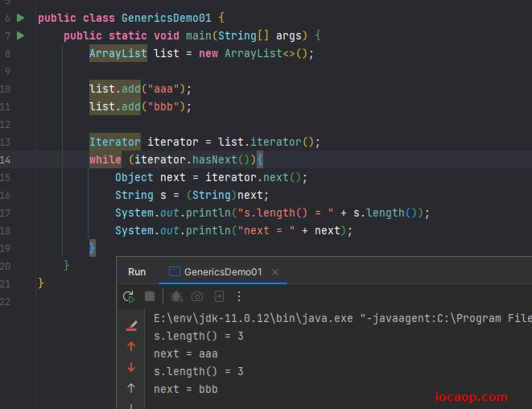Click the Iterator type on line 13
532x409 pixels.
pyautogui.click(x=115, y=142)
